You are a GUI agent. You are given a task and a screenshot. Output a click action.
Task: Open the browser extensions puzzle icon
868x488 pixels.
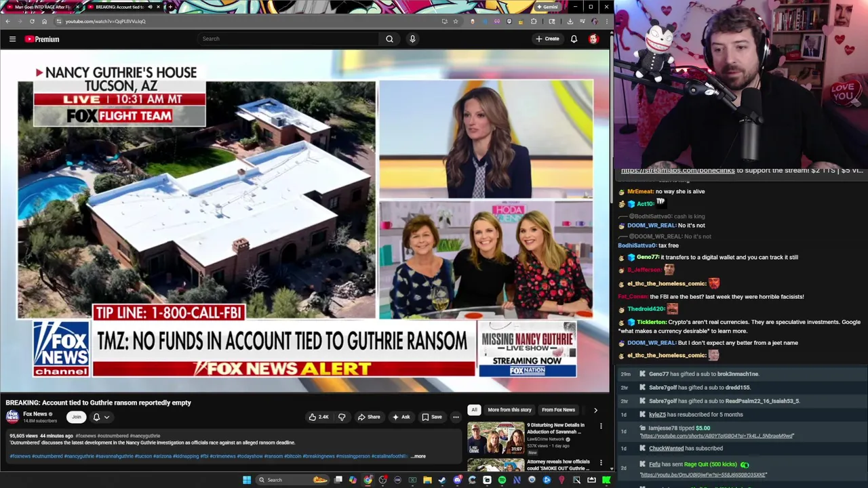coord(534,21)
